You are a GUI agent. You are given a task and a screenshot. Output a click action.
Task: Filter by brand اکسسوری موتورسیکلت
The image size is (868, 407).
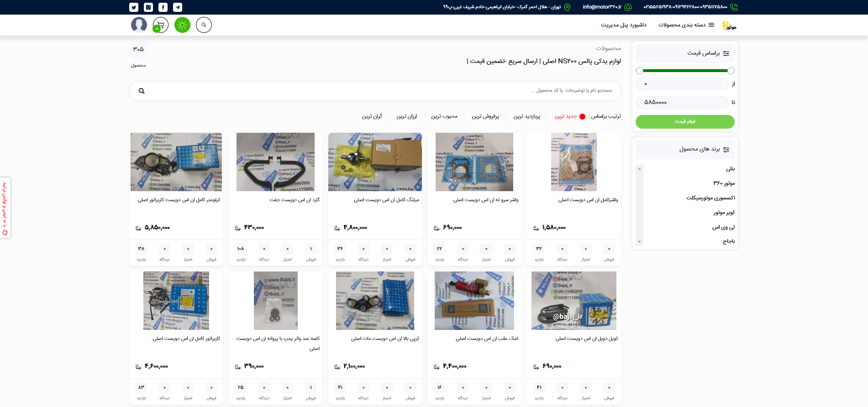coord(710,198)
